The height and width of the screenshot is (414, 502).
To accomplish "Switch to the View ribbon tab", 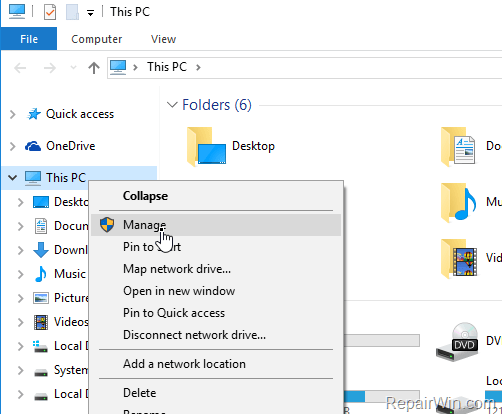I will coord(163,39).
